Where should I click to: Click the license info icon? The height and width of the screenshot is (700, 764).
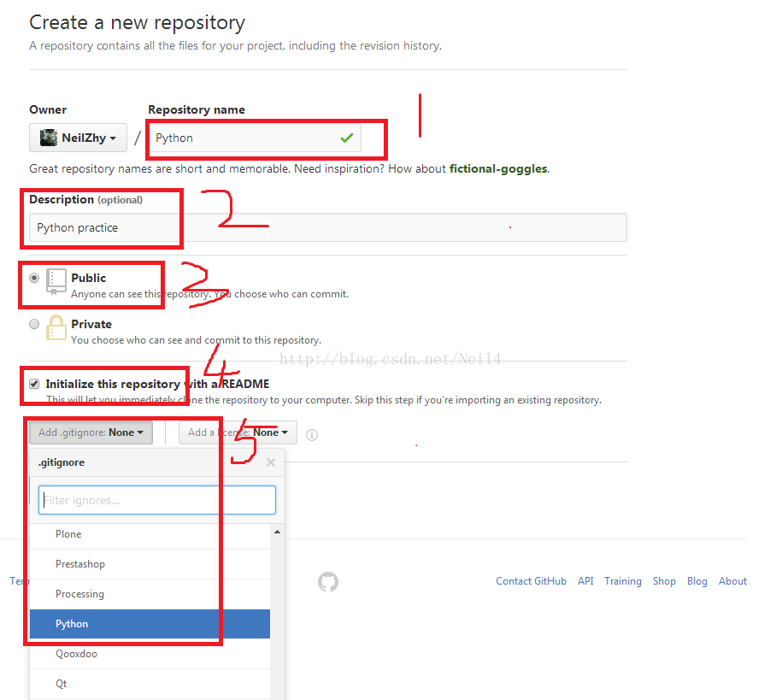click(312, 435)
